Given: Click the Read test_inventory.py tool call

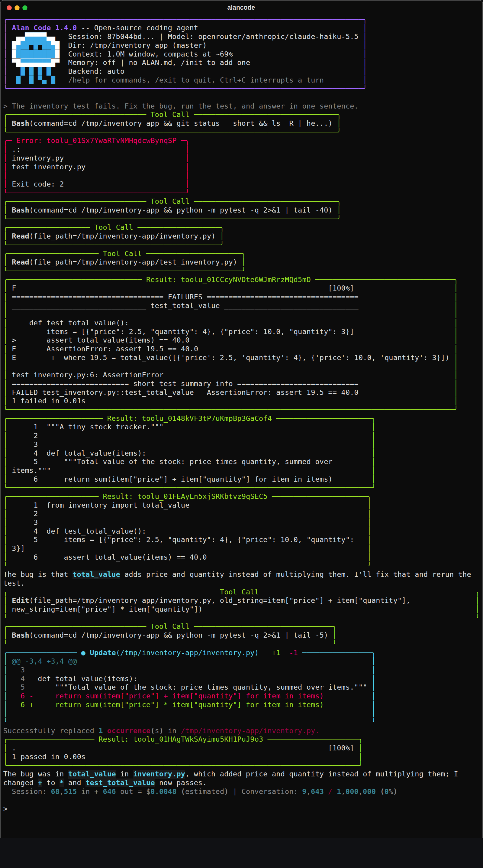Looking at the screenshot, I should pos(124,262).
